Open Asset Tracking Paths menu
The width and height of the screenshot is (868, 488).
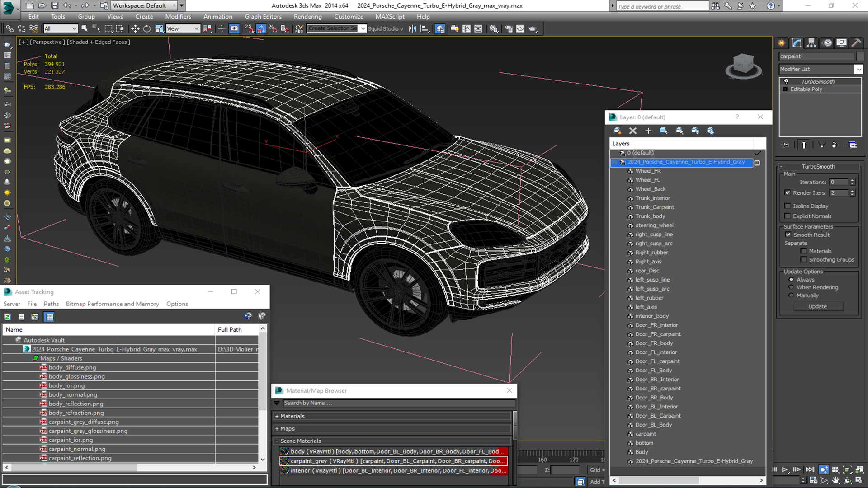(x=51, y=304)
